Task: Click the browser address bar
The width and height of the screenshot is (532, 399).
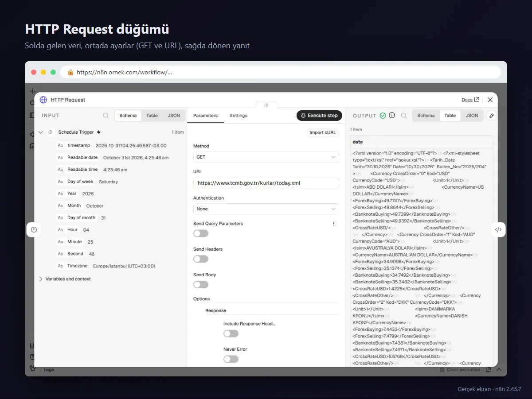Action: [x=281, y=72]
